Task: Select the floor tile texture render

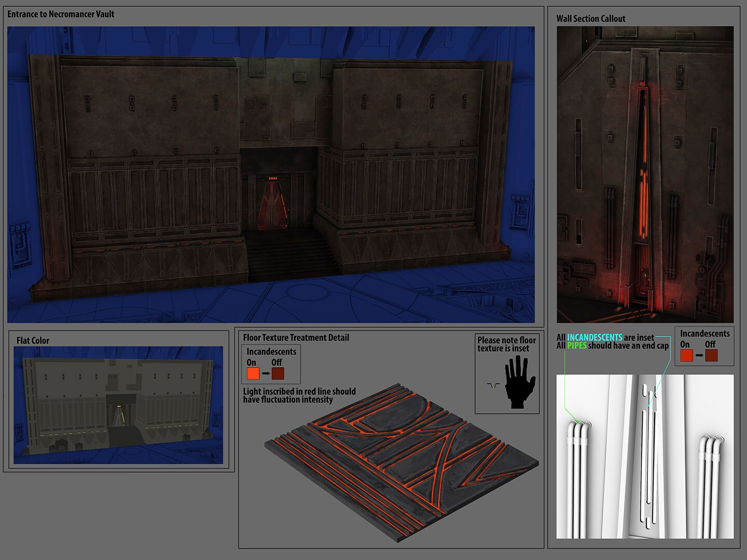Action: click(x=402, y=463)
